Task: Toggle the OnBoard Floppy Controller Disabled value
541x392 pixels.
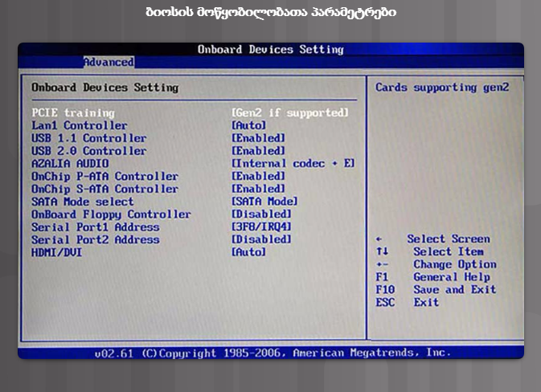Action: [x=261, y=214]
